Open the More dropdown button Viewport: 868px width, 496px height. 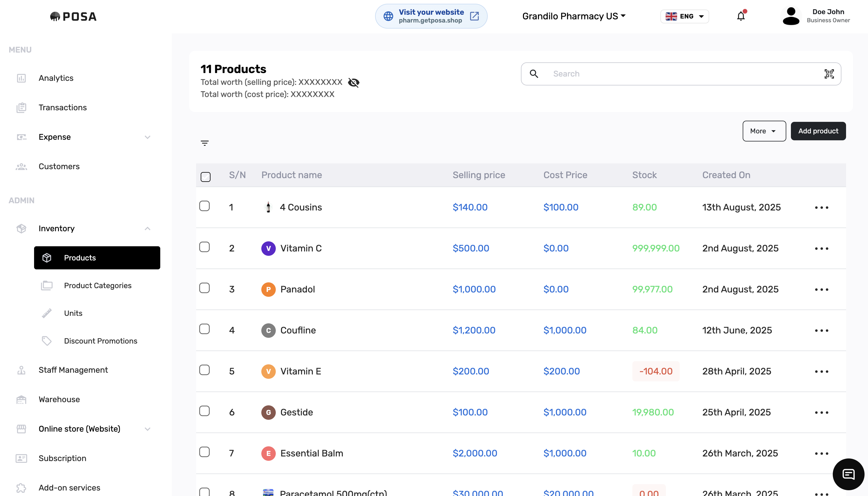[x=764, y=131]
